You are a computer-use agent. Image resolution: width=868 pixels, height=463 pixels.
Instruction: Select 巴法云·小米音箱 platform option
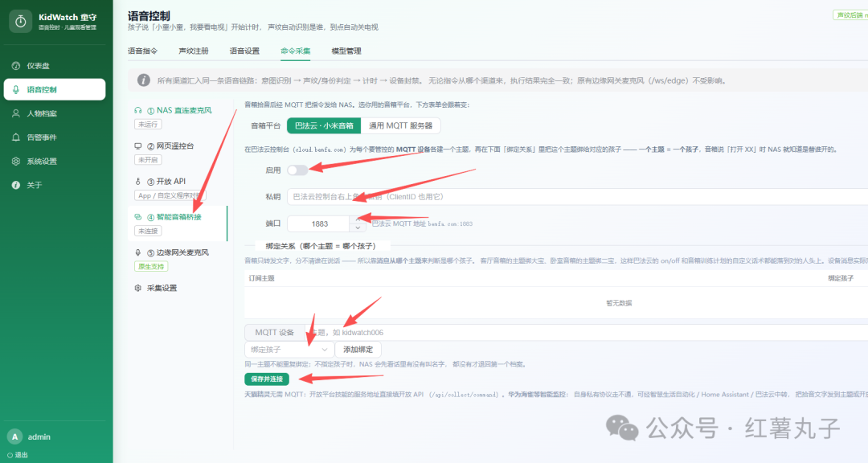[324, 125]
